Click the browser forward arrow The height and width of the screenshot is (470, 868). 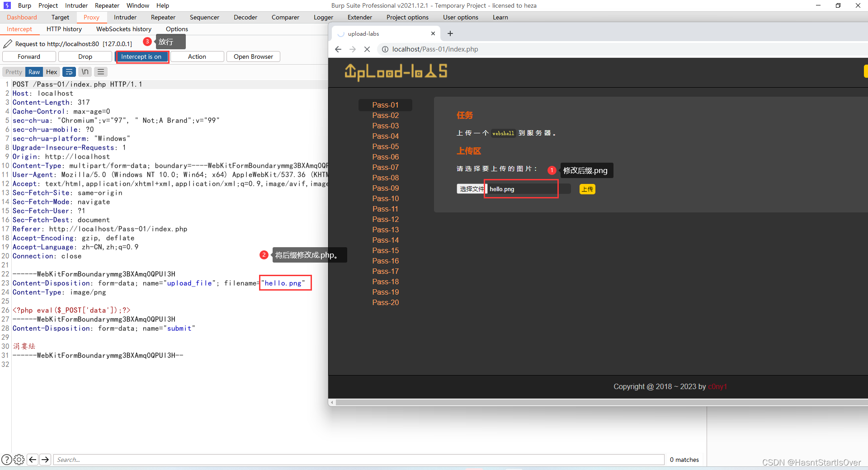(353, 49)
